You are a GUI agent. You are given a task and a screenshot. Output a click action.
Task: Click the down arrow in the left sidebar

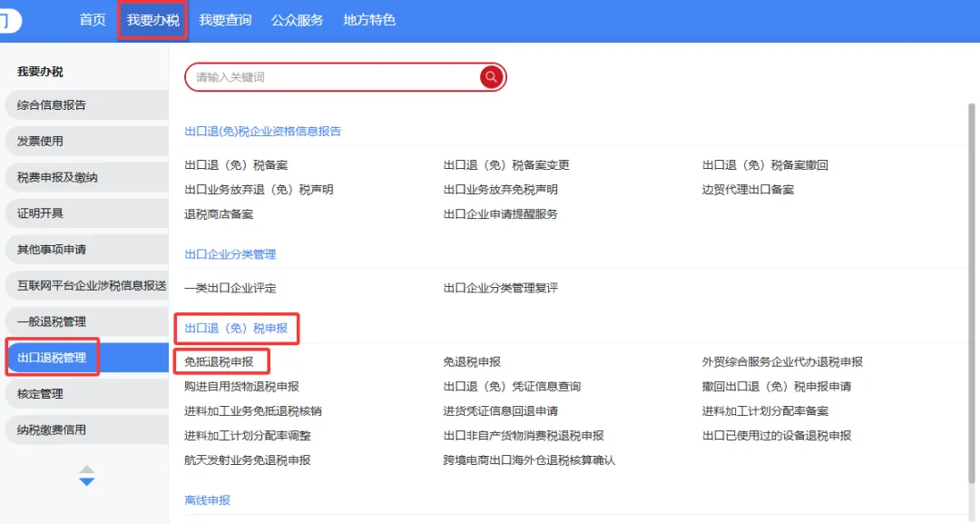86,480
